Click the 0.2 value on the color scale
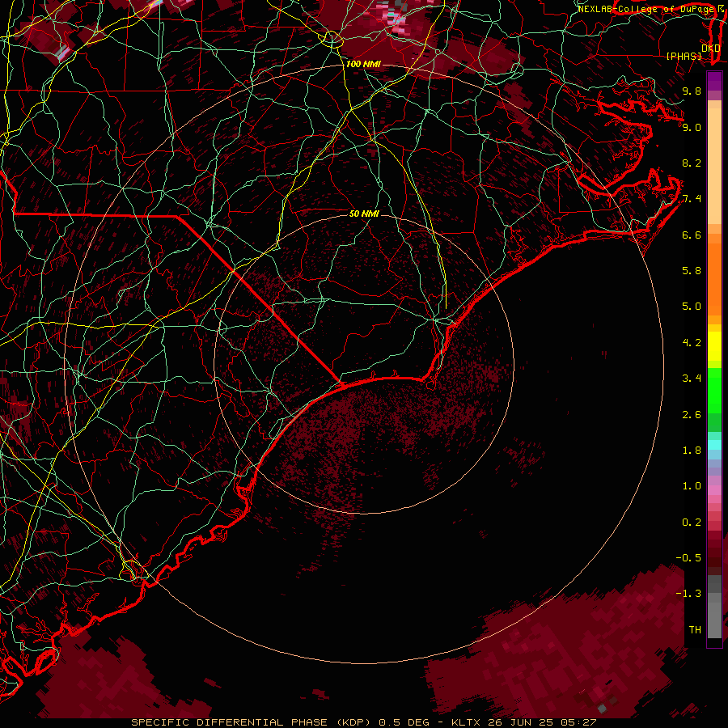Viewport: 728px width, 728px height. click(692, 523)
